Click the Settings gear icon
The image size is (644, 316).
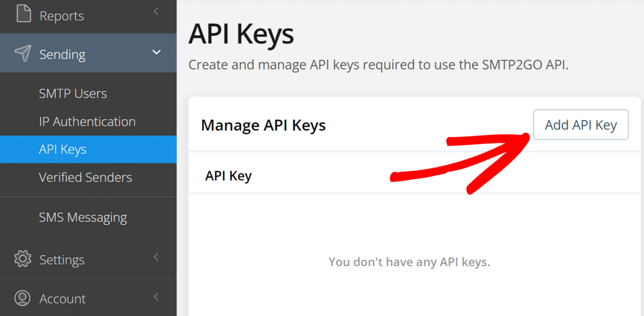[x=23, y=259]
